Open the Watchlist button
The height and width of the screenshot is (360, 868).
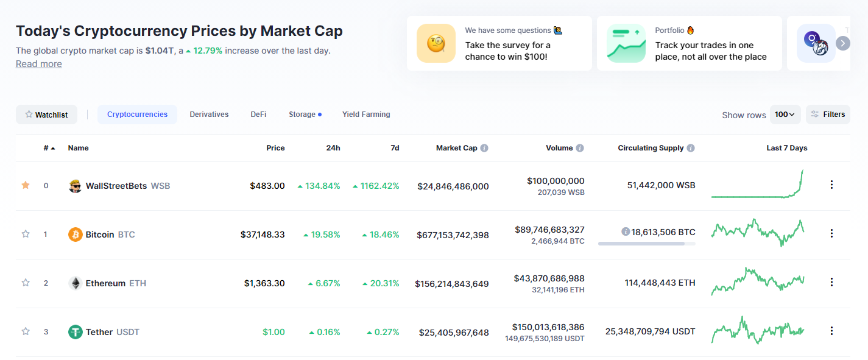click(46, 115)
